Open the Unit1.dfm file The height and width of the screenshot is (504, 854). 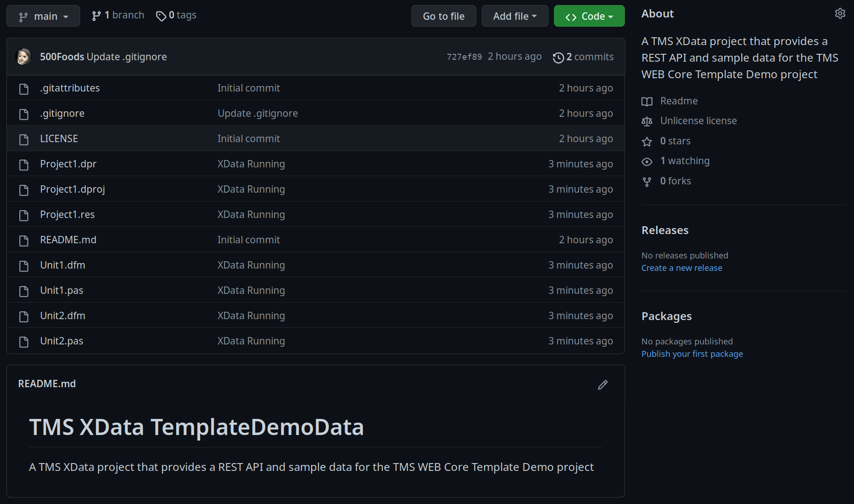click(63, 265)
